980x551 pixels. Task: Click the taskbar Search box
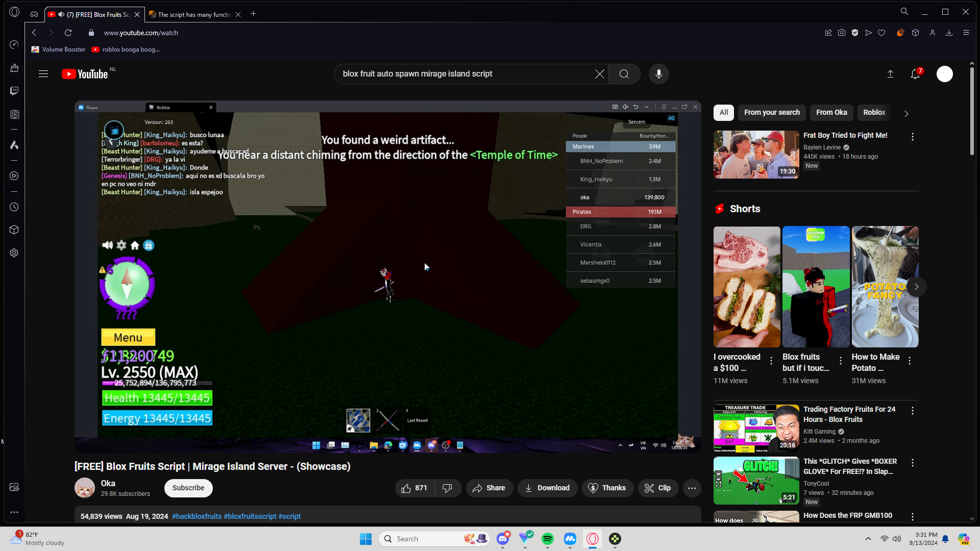(434, 539)
